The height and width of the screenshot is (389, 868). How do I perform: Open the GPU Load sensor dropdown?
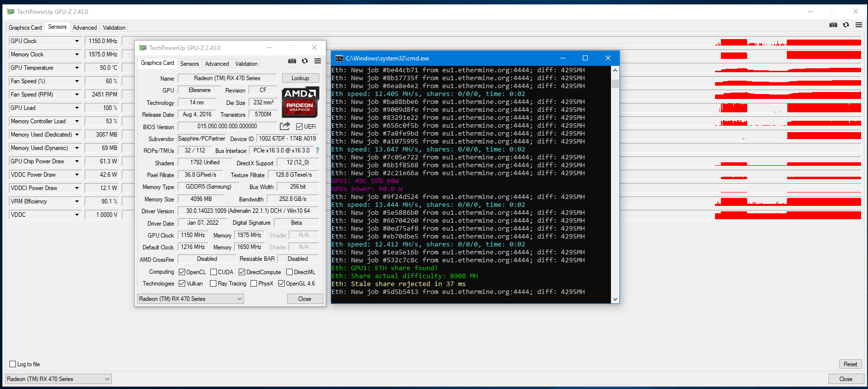pyautogui.click(x=77, y=108)
